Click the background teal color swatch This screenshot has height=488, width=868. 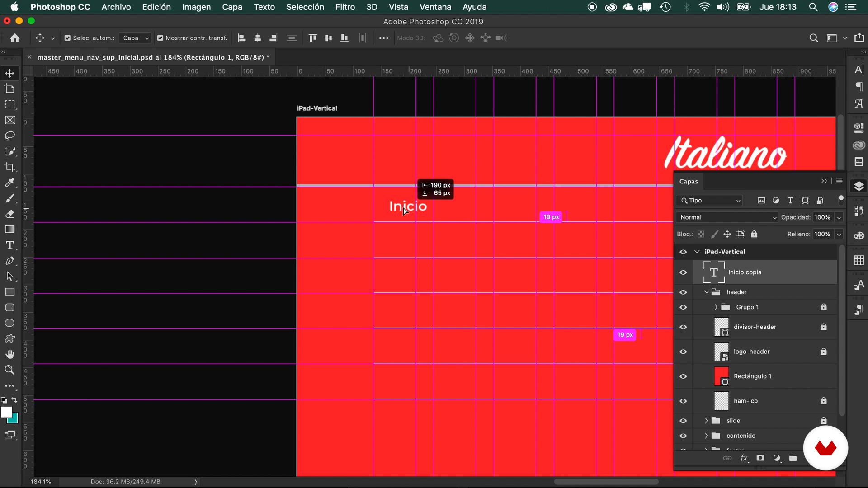click(14, 420)
